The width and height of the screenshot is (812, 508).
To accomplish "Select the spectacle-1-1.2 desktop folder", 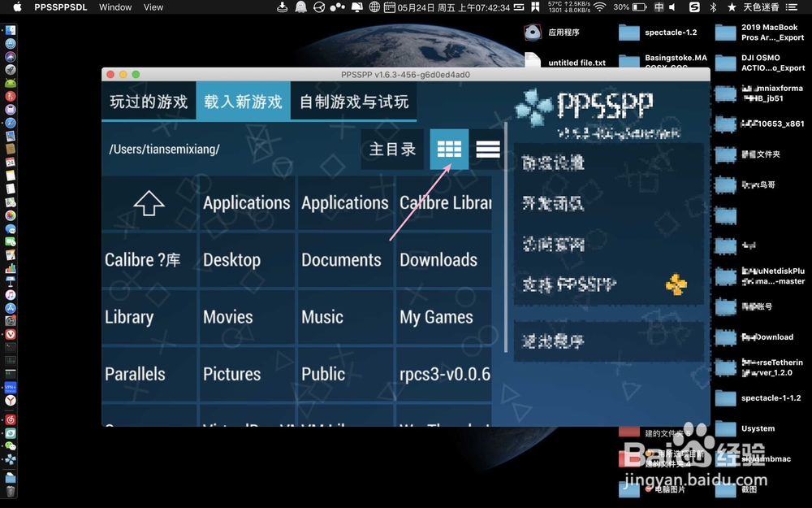I will [x=758, y=398].
